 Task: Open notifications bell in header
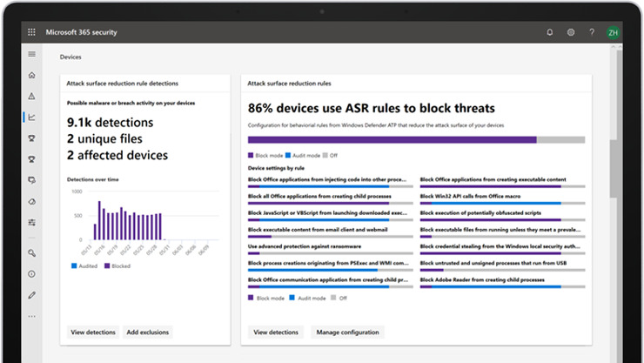pyautogui.click(x=549, y=32)
